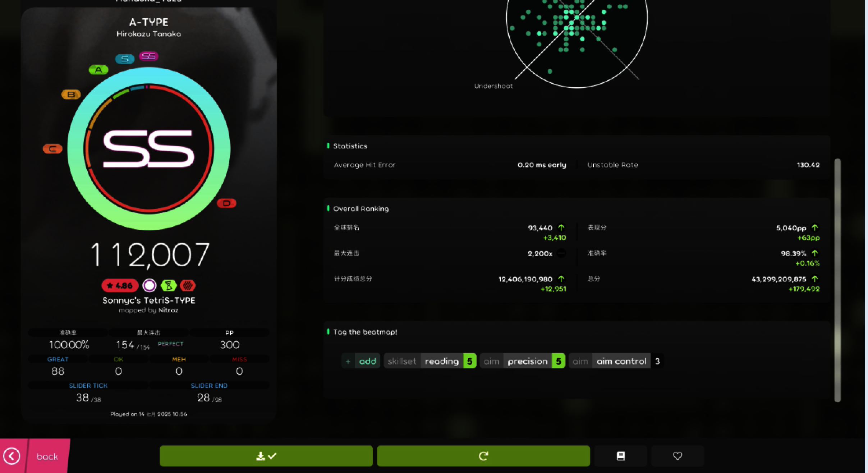Hit the retry circular arrow button
868x473 pixels.
(483, 456)
